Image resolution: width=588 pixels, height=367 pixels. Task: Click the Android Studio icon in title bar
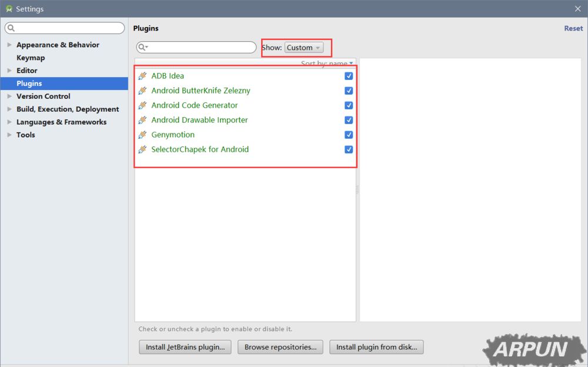[9, 9]
